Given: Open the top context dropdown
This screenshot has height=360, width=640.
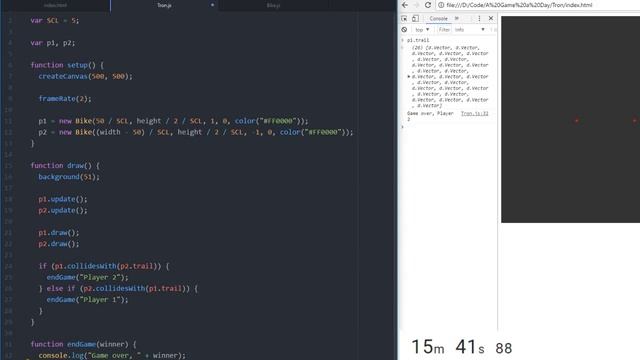Looking at the screenshot, I should [x=422, y=30].
